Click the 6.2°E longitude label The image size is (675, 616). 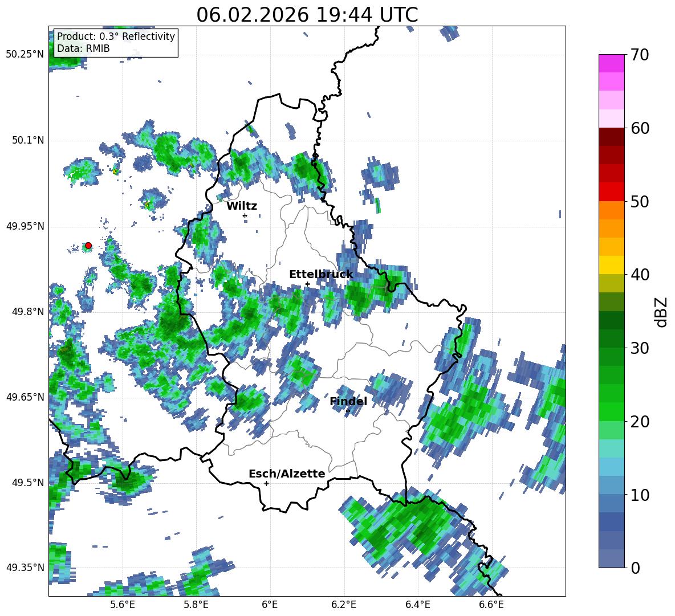click(x=344, y=605)
